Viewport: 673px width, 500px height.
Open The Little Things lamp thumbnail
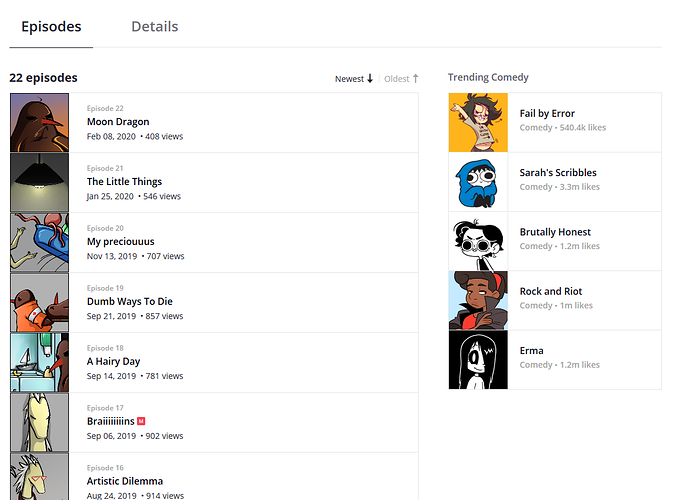(x=39, y=183)
